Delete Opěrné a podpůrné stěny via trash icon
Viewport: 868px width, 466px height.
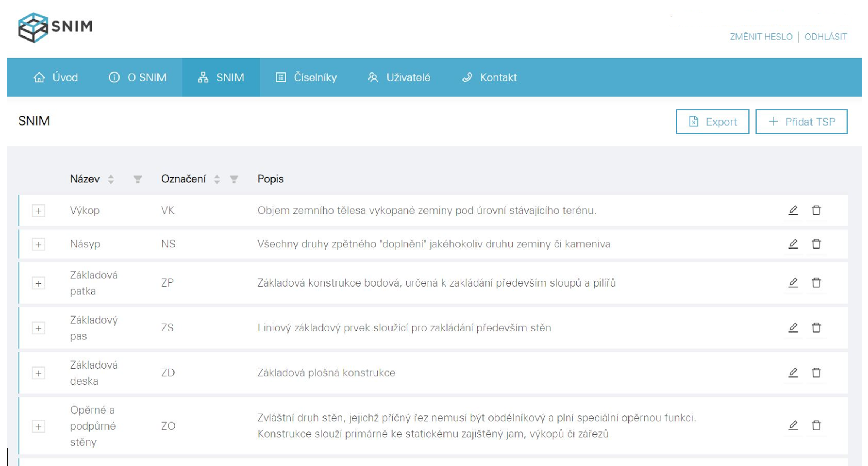[x=816, y=425]
